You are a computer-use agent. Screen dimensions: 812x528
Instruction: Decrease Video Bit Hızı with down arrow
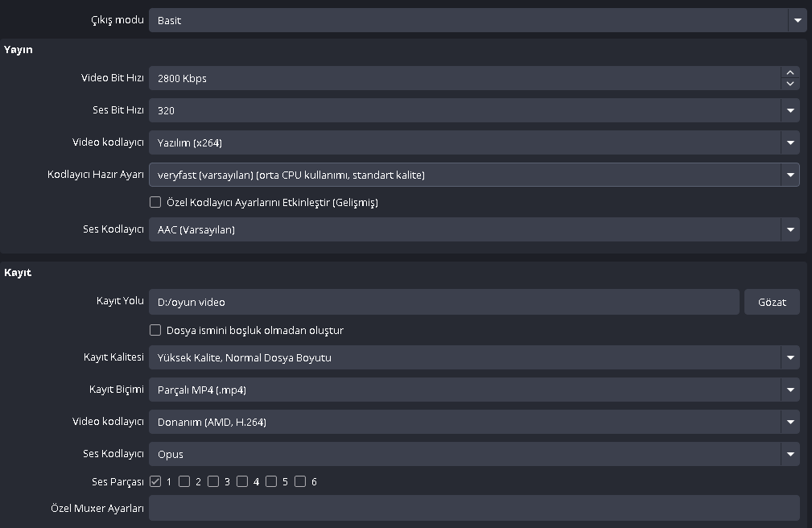pyautogui.click(x=790, y=84)
